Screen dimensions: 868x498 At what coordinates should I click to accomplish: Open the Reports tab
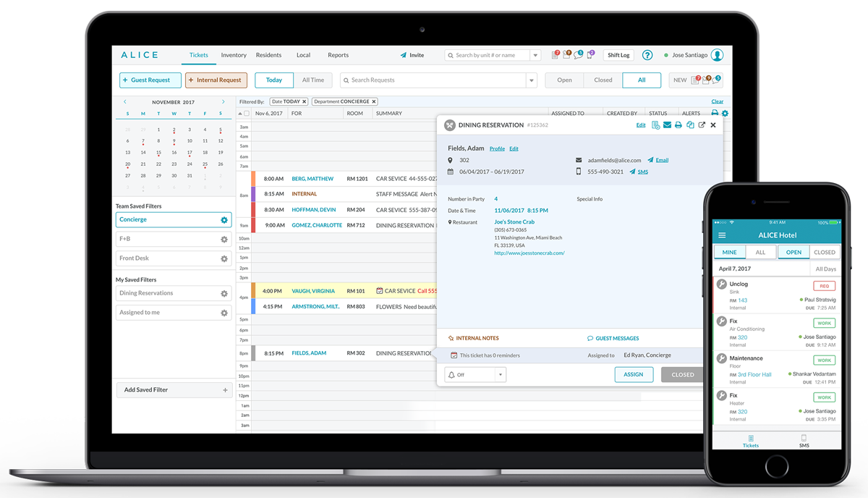coord(338,55)
